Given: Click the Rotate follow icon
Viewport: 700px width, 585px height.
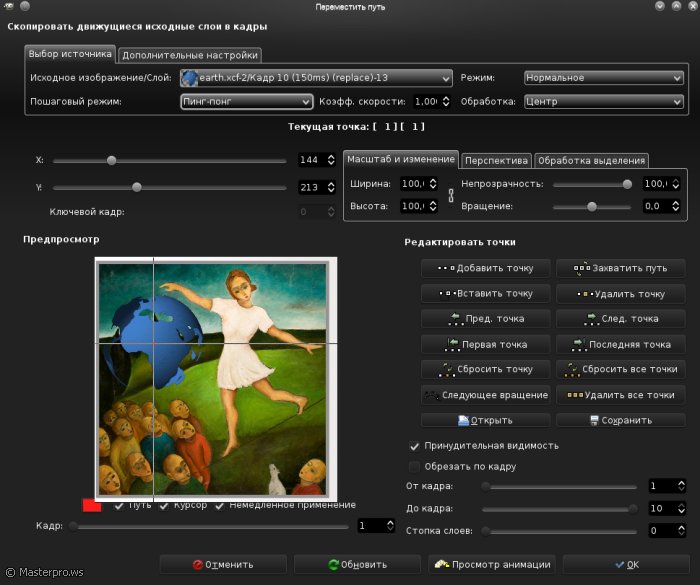Looking at the screenshot, I should (431, 395).
